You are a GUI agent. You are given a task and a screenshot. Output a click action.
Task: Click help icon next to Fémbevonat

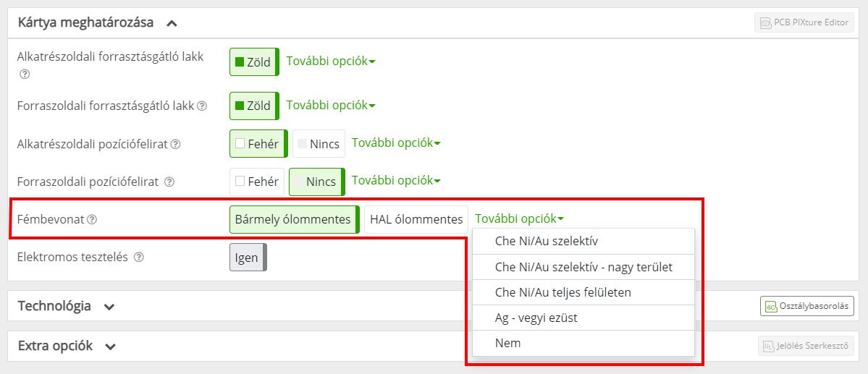[x=92, y=219]
